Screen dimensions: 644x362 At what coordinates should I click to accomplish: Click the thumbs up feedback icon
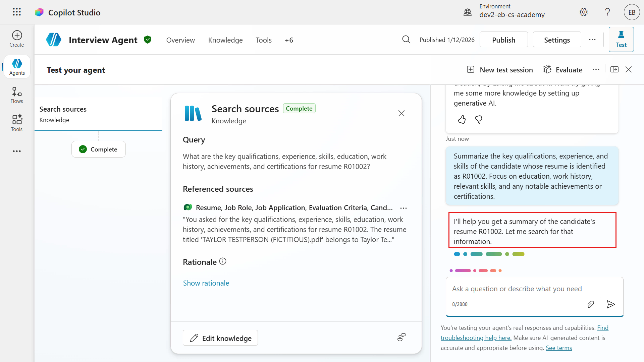[x=462, y=120]
